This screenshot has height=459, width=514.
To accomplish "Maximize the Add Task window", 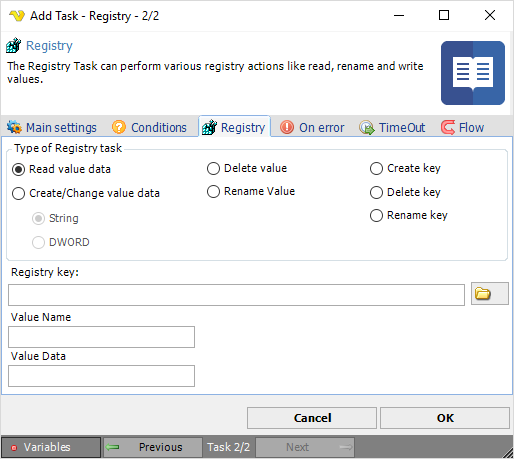I will (444, 15).
